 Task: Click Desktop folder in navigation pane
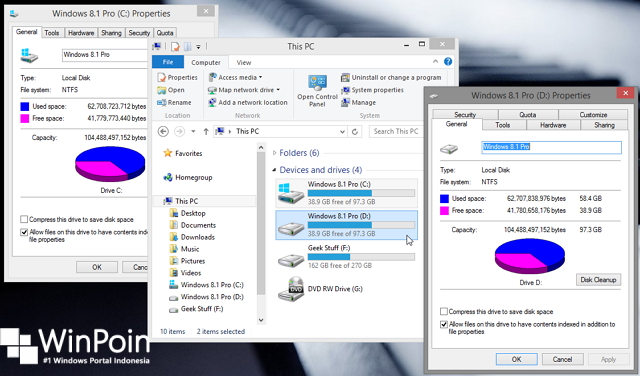pyautogui.click(x=187, y=213)
